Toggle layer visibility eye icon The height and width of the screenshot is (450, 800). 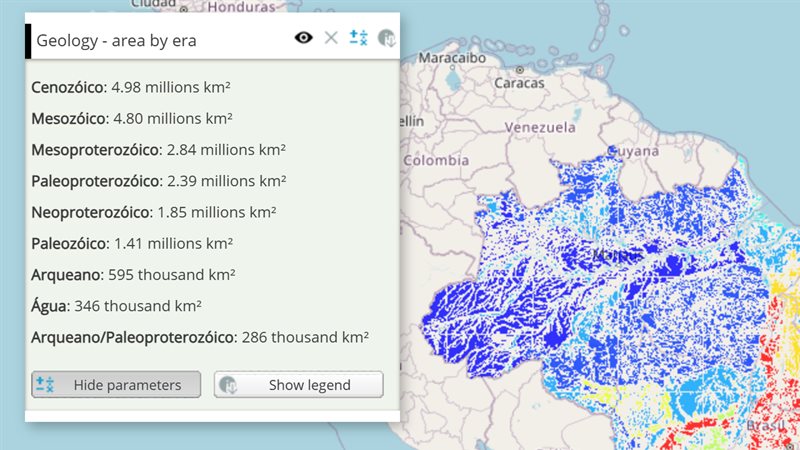coord(304,38)
